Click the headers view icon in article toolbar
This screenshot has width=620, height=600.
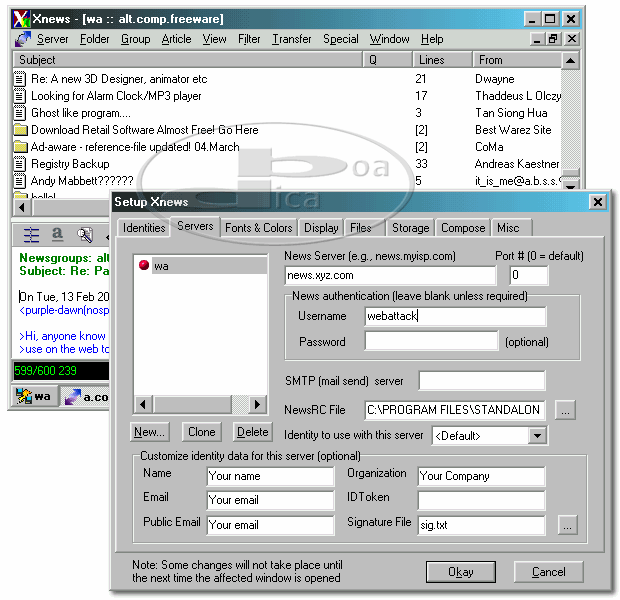click(x=32, y=235)
